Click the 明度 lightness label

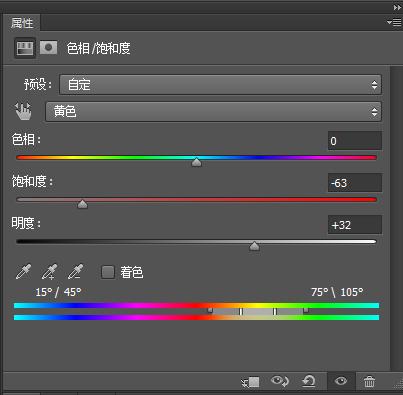pos(26,223)
